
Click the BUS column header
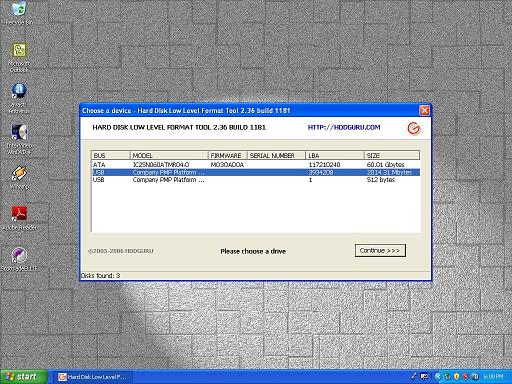click(111, 155)
